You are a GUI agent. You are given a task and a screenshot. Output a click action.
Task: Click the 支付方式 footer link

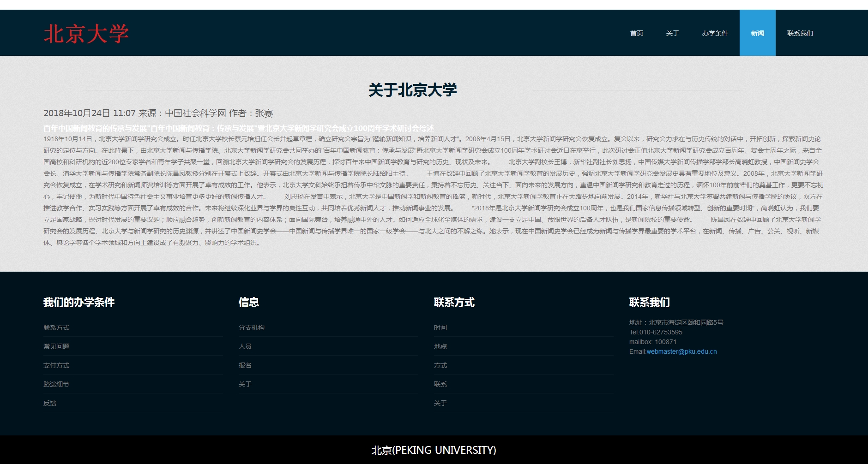click(x=56, y=365)
